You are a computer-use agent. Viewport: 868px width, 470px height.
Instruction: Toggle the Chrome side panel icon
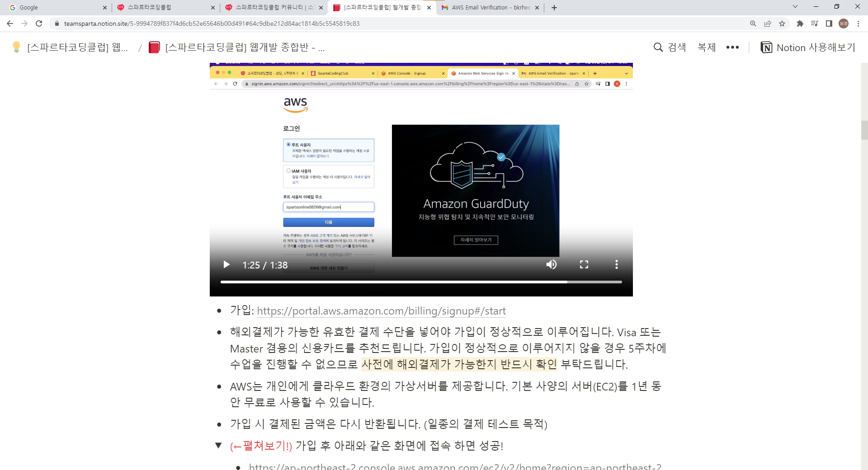[x=829, y=23]
